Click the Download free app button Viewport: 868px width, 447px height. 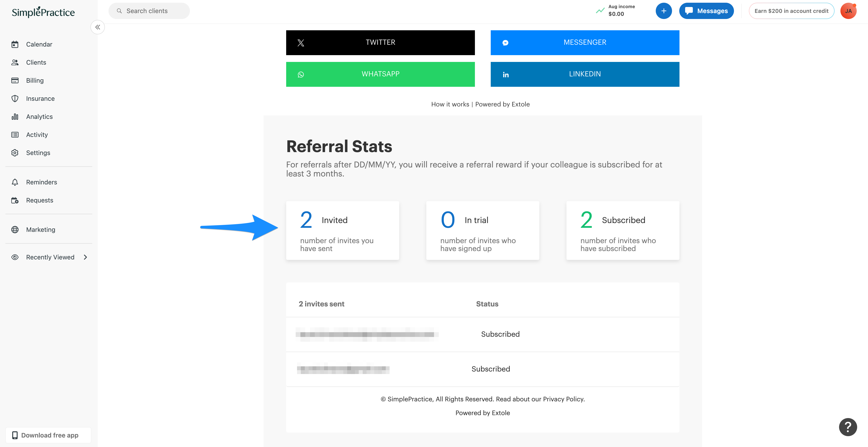(48, 435)
